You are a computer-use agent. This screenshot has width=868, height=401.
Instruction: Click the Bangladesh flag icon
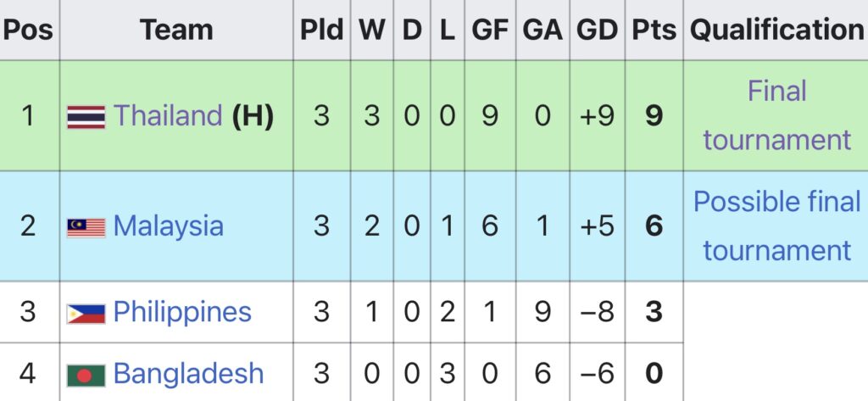86,374
